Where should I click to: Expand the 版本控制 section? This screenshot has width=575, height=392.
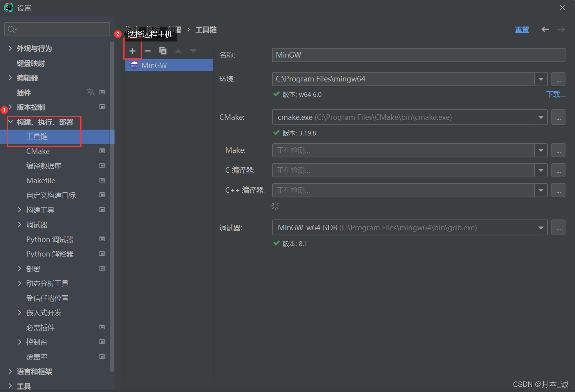[10, 107]
